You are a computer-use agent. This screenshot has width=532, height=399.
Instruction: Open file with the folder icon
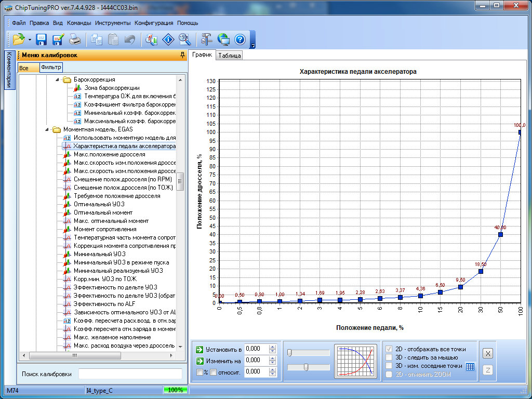[x=19, y=39]
